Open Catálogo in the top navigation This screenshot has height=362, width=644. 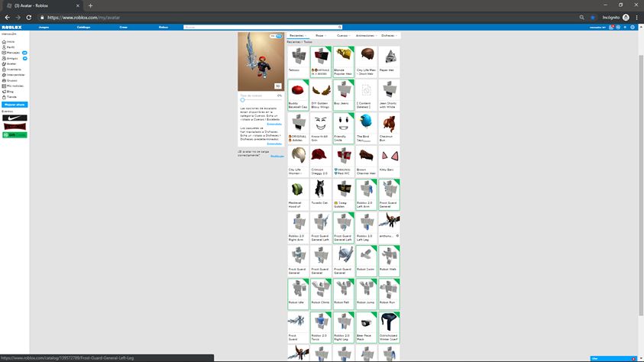(x=83, y=27)
